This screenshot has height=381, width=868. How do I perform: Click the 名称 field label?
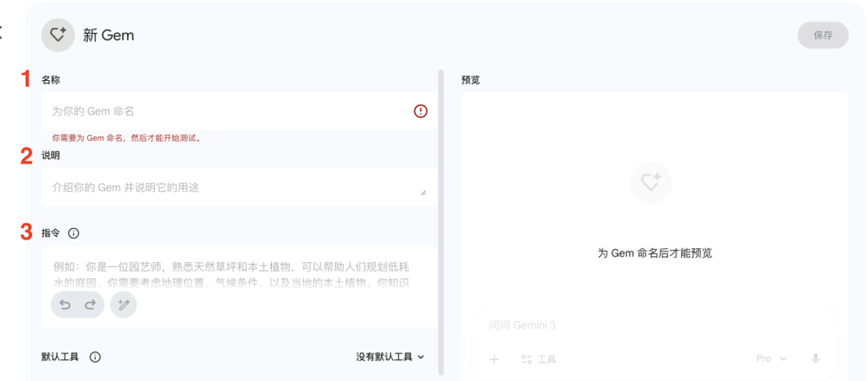(51, 80)
